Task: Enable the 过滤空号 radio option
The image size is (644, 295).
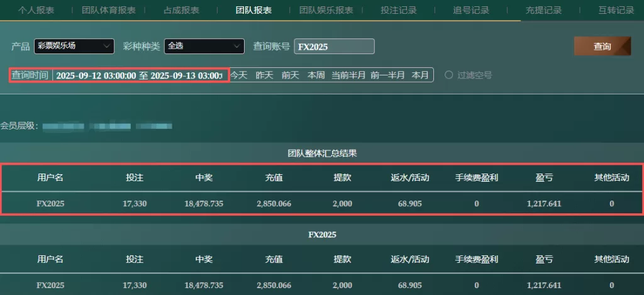Action: [449, 75]
